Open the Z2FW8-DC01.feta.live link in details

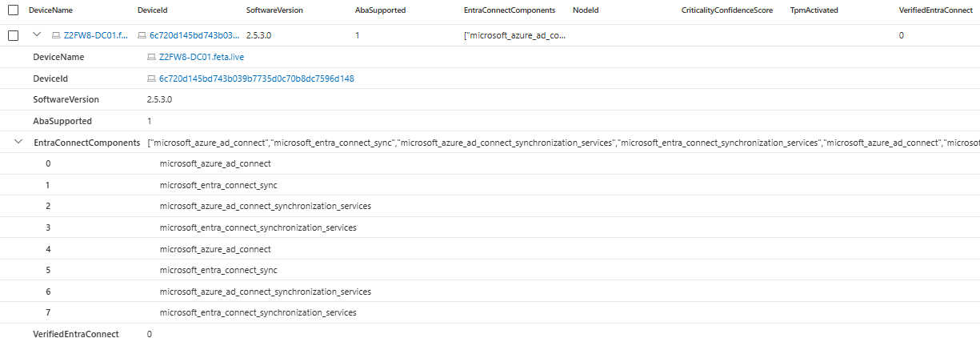(x=200, y=58)
